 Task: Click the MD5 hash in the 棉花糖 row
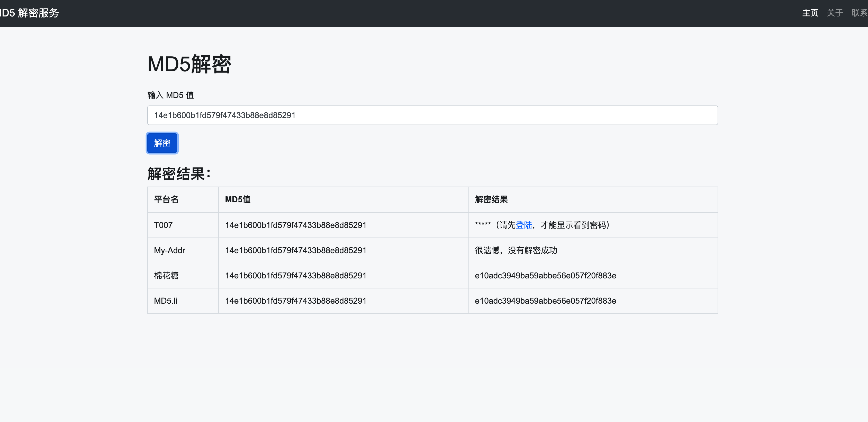click(x=295, y=276)
